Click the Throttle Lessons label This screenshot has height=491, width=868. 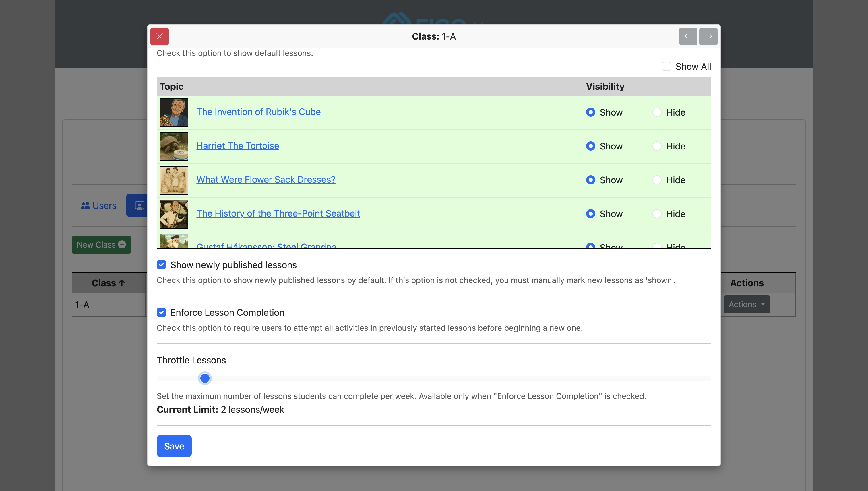191,360
